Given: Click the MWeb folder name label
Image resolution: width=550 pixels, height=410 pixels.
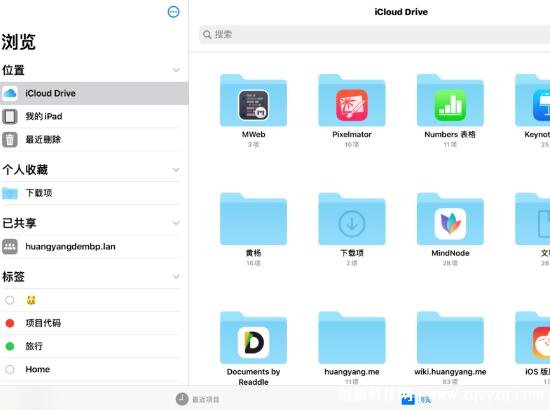Looking at the screenshot, I should (x=253, y=134).
